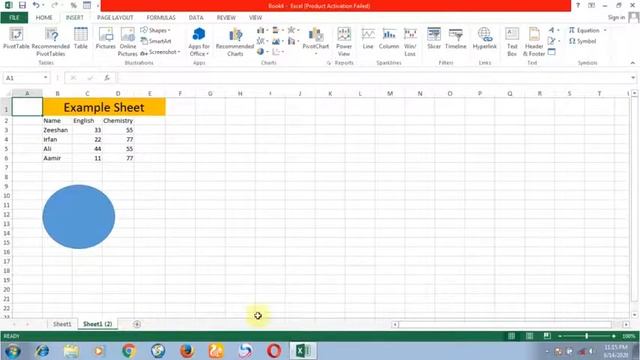Insert a Symbol character
640x360 pixels.
582,41
